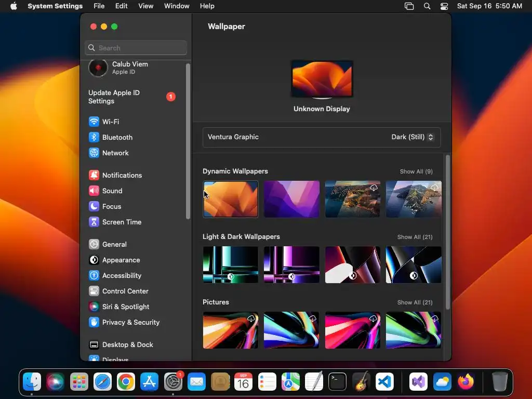Image resolution: width=532 pixels, height=399 pixels.
Task: Open Terminal from the Dock
Action: (x=338, y=382)
